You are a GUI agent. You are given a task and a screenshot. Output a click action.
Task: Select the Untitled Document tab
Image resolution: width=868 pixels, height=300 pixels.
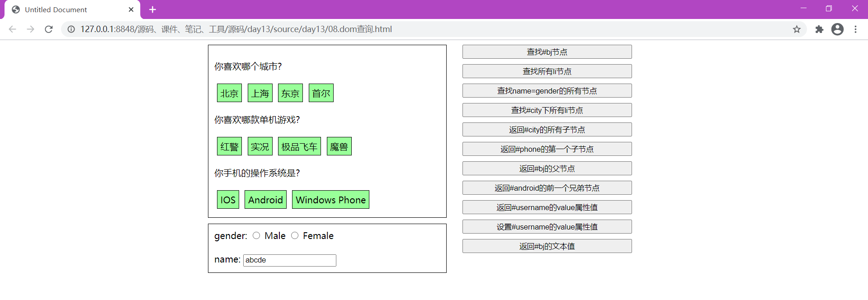tap(72, 9)
